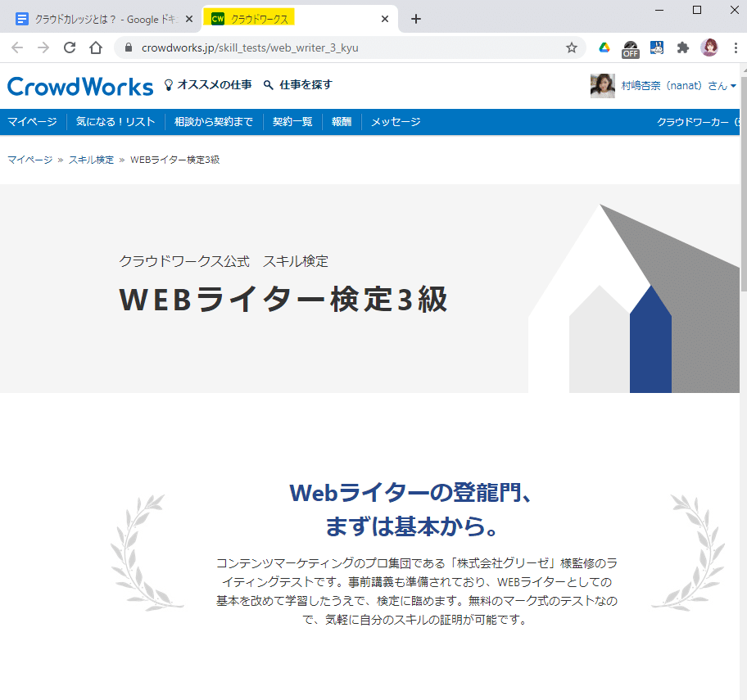Go to 報酬 in the blue navbar
The width and height of the screenshot is (747, 700).
click(341, 121)
